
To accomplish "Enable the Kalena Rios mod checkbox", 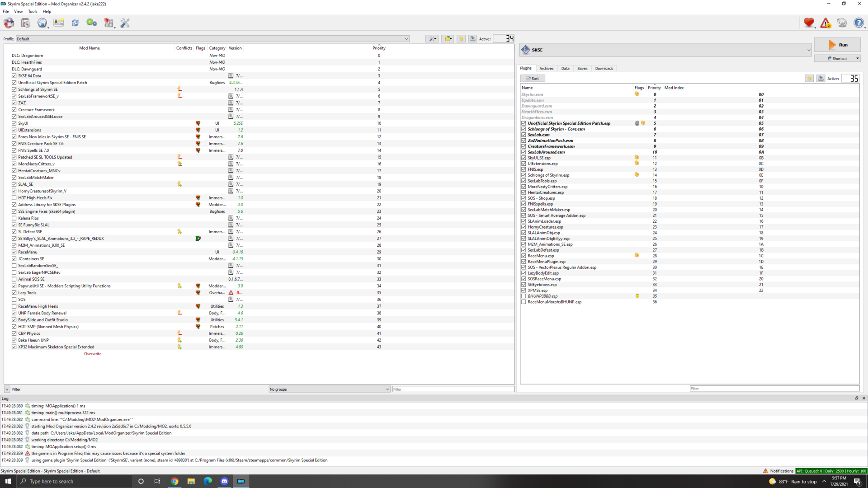I will pos(14,218).
